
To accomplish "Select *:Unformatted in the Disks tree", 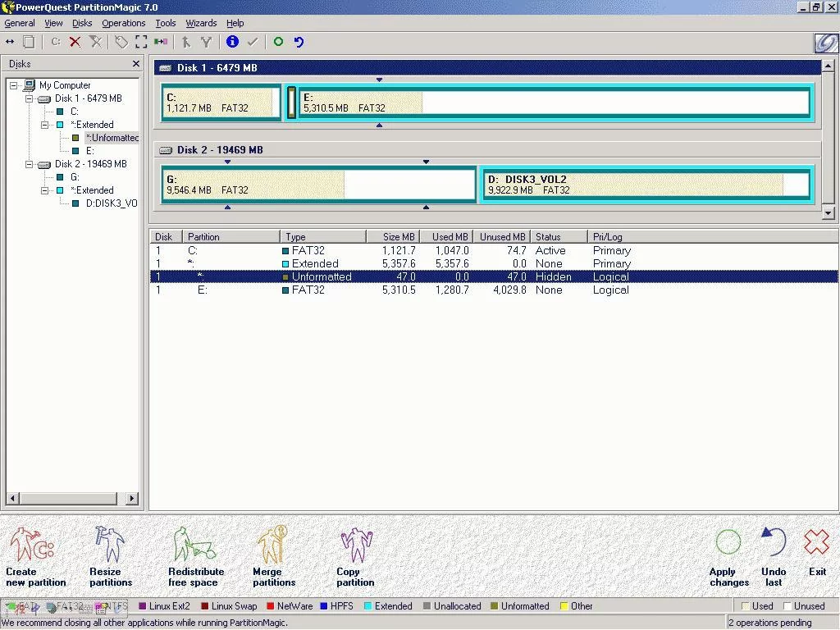I will pyautogui.click(x=112, y=138).
